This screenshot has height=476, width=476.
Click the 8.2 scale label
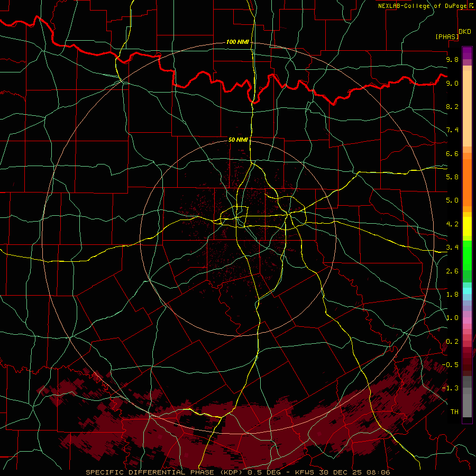(452, 106)
